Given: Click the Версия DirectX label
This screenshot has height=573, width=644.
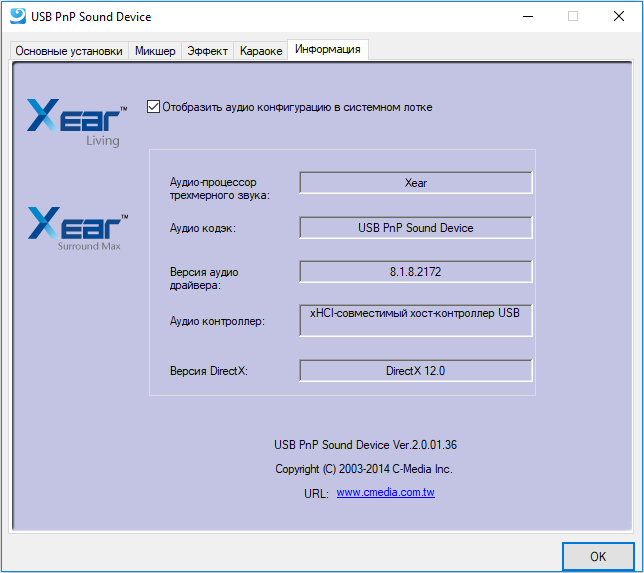Looking at the screenshot, I should 209,371.
